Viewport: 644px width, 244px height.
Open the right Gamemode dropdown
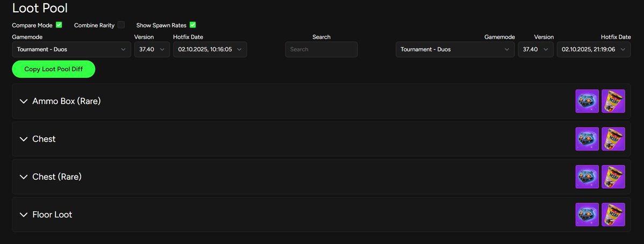pos(455,49)
